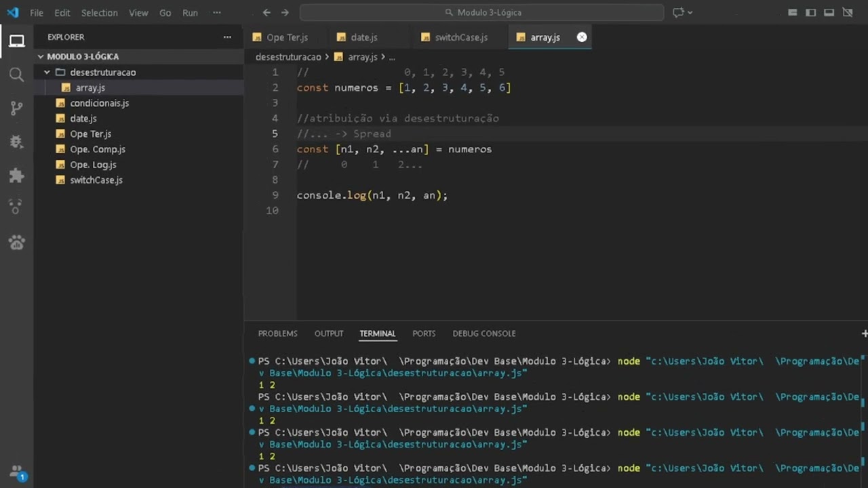
Task: Click the atribuição via desestruturação comment
Action: pos(397,119)
